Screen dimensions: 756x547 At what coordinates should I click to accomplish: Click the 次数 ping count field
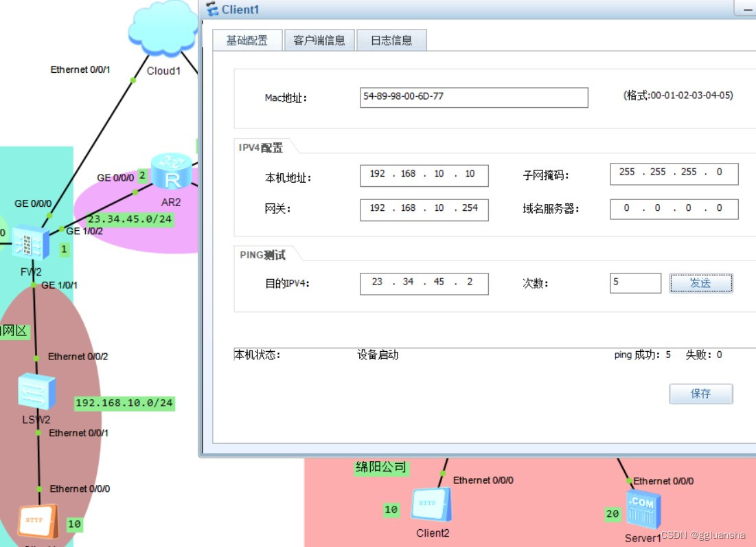634,282
